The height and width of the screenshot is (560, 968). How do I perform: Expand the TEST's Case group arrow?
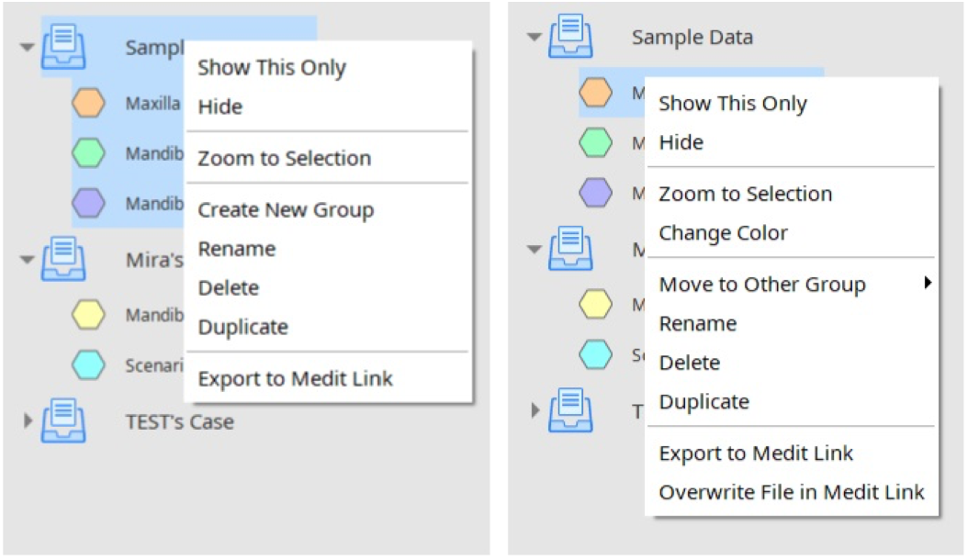coord(28,421)
